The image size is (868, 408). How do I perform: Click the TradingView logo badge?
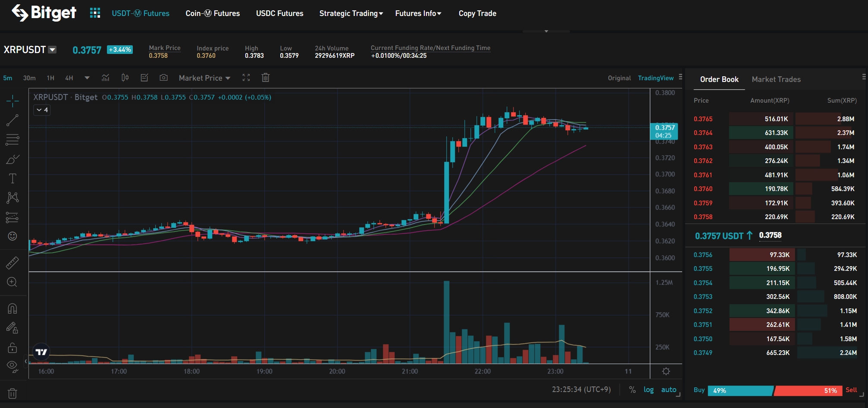41,352
